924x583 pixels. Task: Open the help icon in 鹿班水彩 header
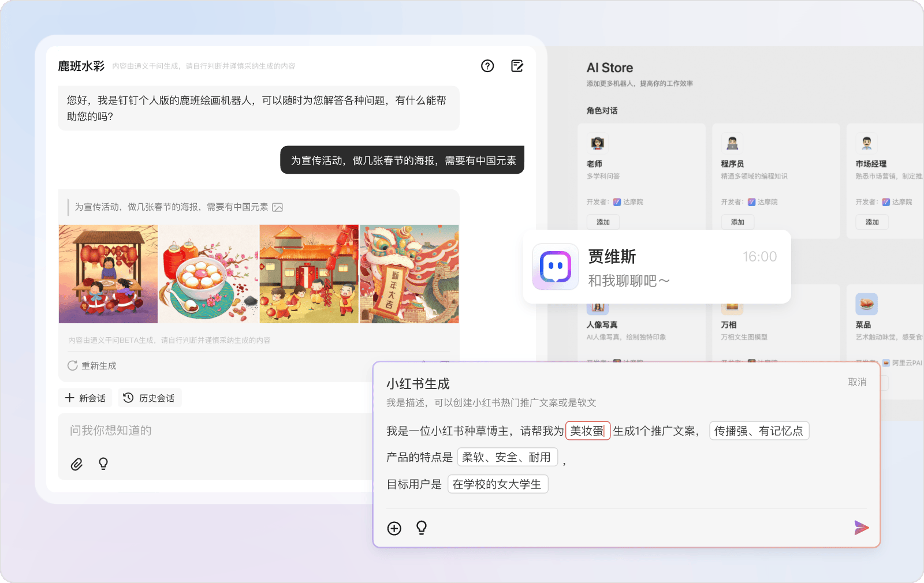487,66
